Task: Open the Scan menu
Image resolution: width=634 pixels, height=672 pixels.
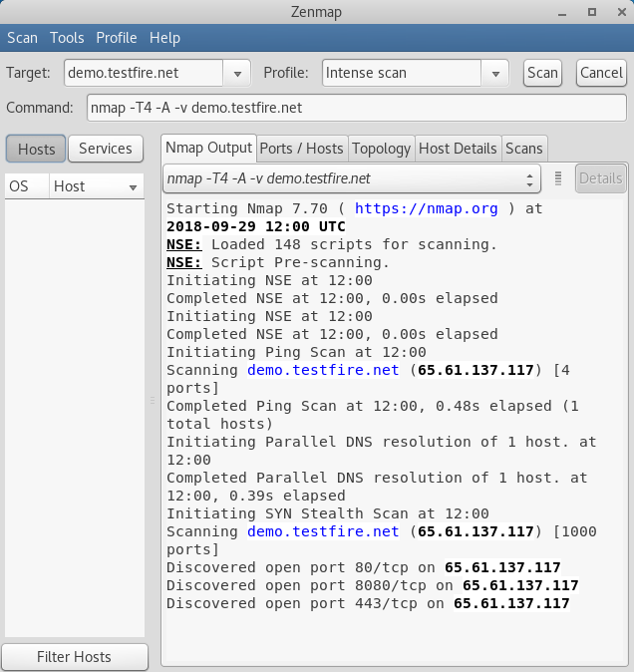Action: point(22,38)
